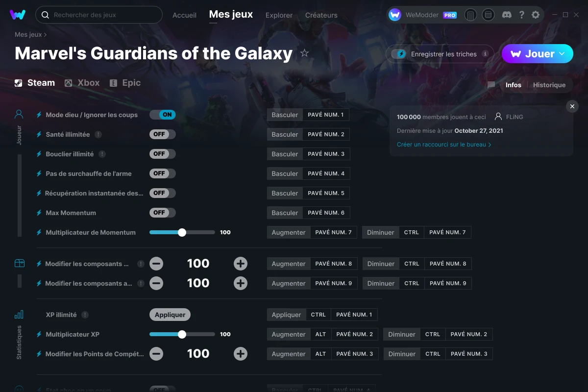
Task: Select the Xbox platform tab
Action: point(82,83)
